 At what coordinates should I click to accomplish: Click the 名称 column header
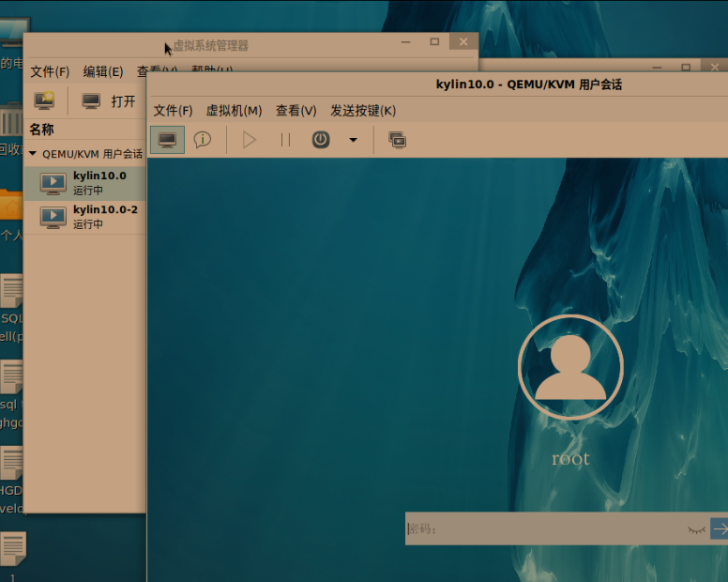(42, 130)
